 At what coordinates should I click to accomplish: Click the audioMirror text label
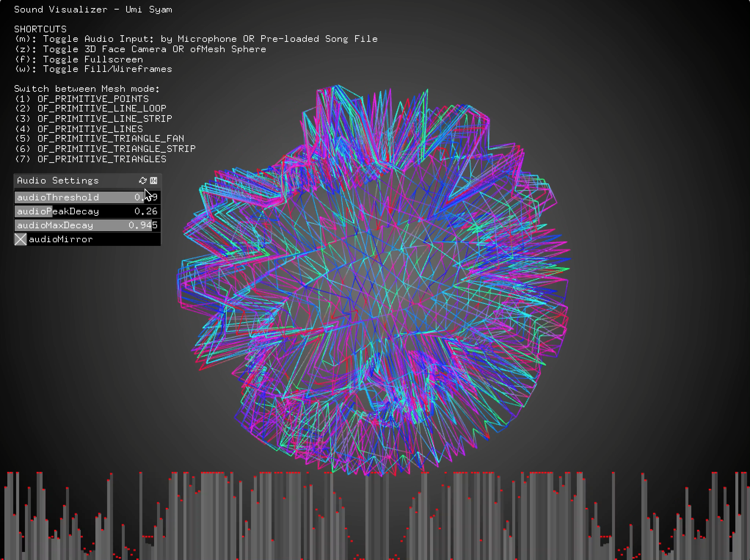coord(61,239)
